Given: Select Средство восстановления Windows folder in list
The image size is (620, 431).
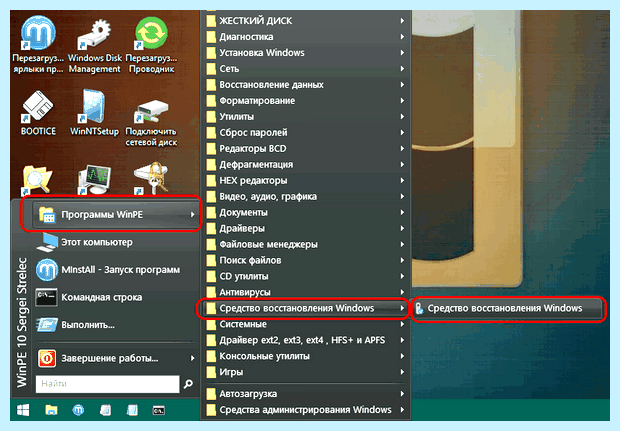Looking at the screenshot, I should tap(306, 308).
